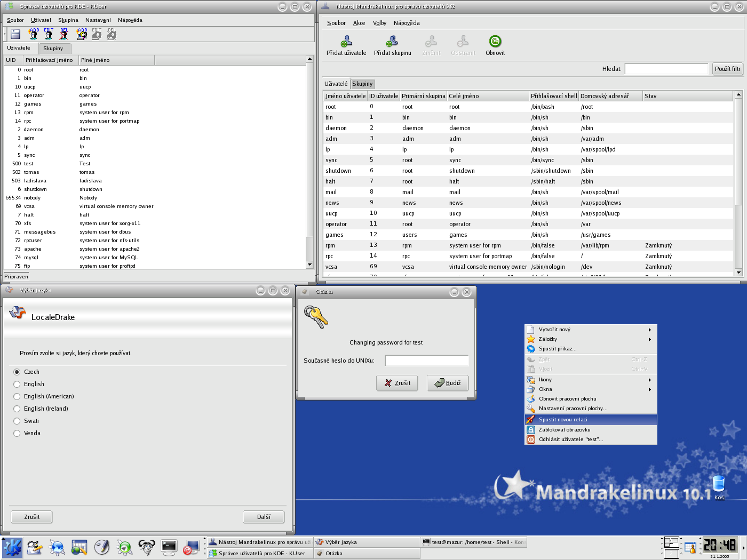
Task: Click the Současné heslo do UNIXu field
Action: click(427, 361)
